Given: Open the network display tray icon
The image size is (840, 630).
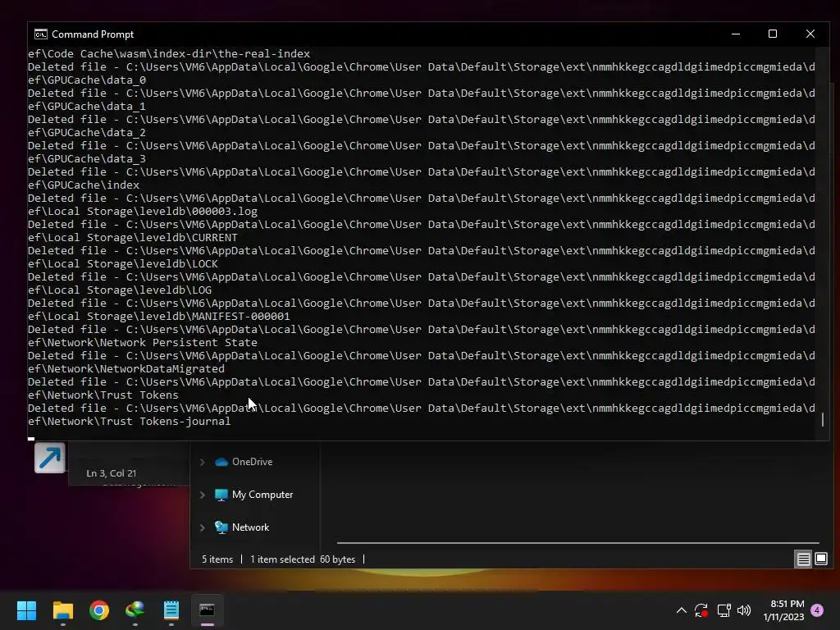Looking at the screenshot, I should pos(724,610).
